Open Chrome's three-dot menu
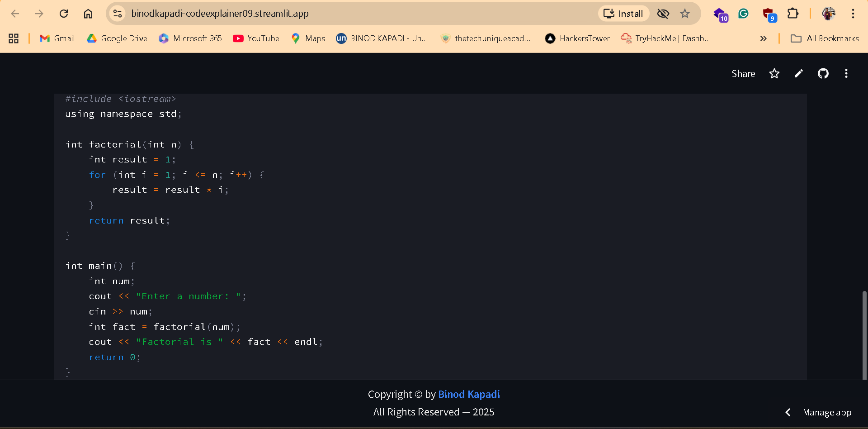Screen dimensions: 868x429 click(x=854, y=14)
